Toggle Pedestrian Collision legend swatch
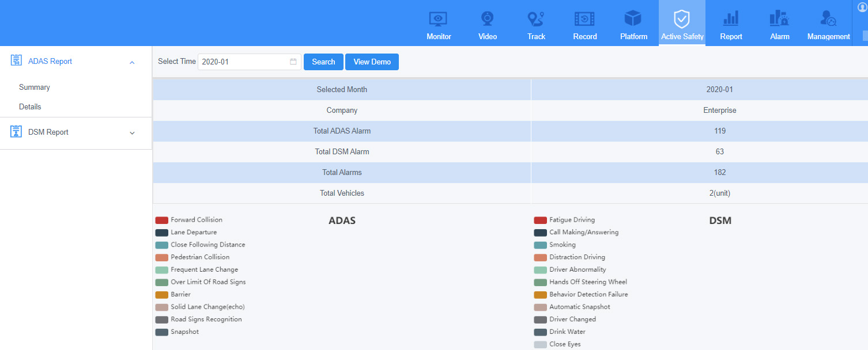This screenshot has width=868, height=350. click(x=161, y=257)
